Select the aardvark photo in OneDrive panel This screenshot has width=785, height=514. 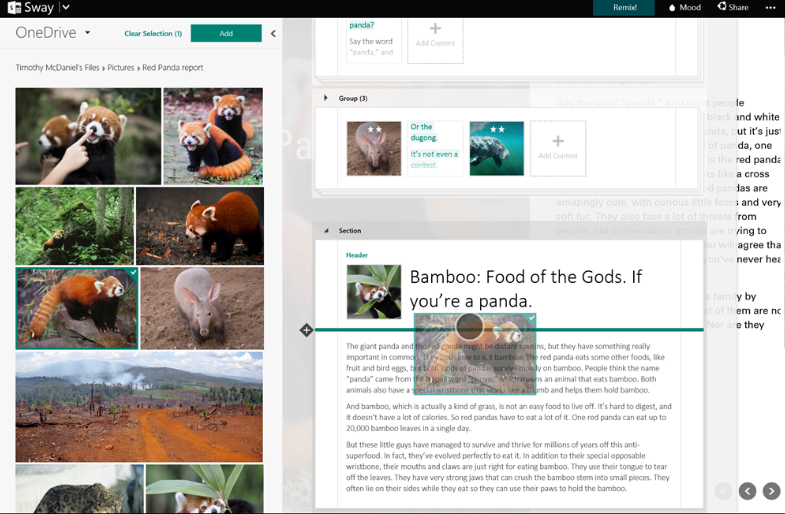tap(202, 308)
